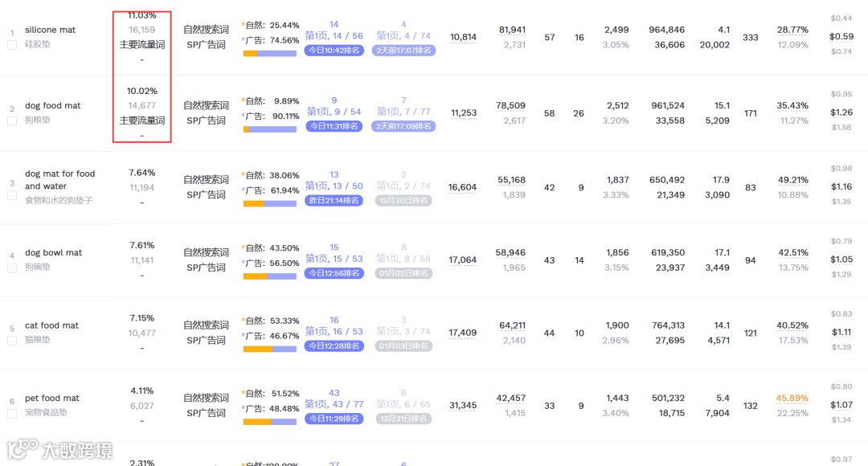
Task: Open the 第1页, 43 / 77 rank link
Action: click(x=334, y=404)
